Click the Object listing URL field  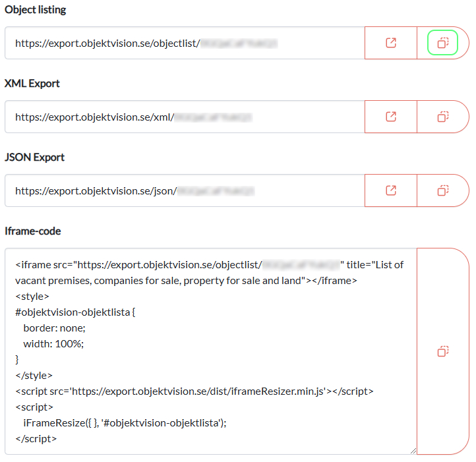(x=185, y=43)
